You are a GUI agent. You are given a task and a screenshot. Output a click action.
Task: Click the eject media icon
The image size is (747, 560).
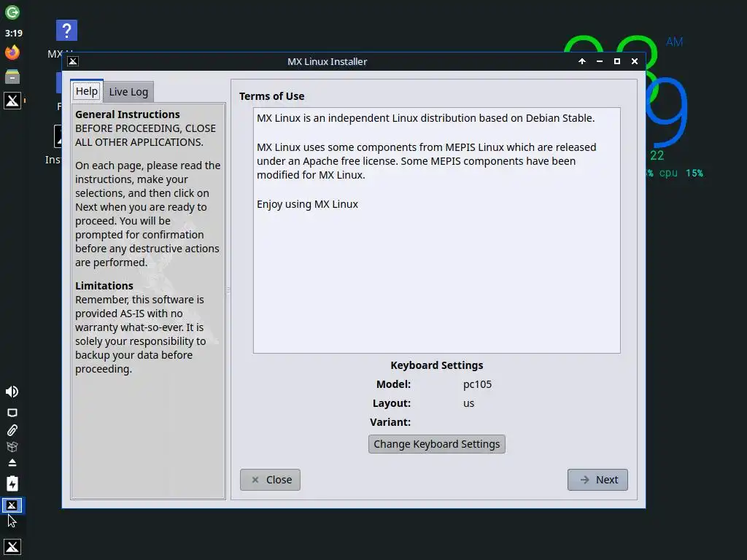click(x=12, y=463)
